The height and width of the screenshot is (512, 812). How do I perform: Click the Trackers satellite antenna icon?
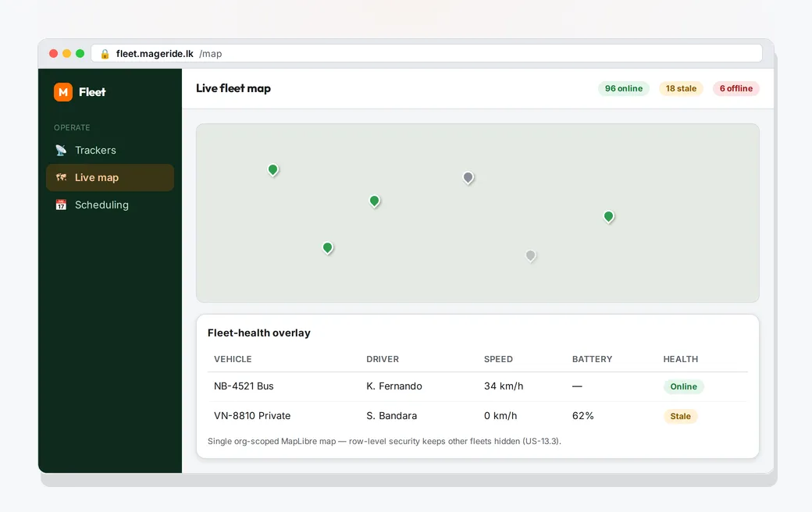[61, 150]
